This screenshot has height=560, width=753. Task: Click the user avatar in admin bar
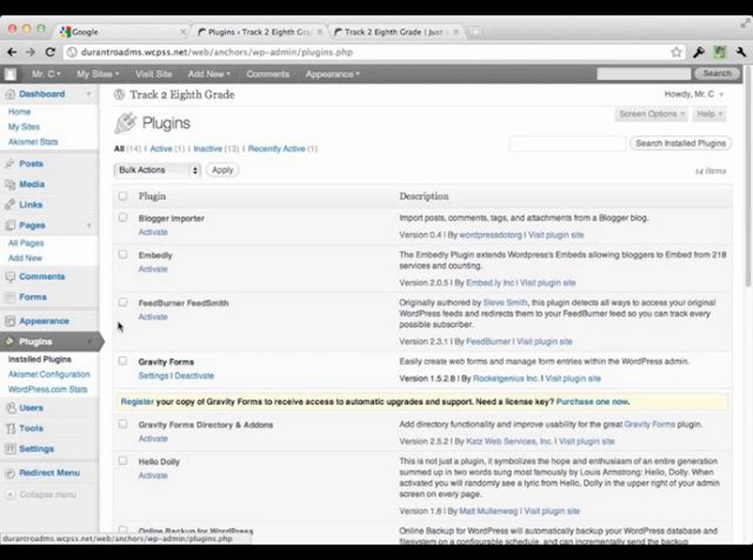[x=10, y=74]
